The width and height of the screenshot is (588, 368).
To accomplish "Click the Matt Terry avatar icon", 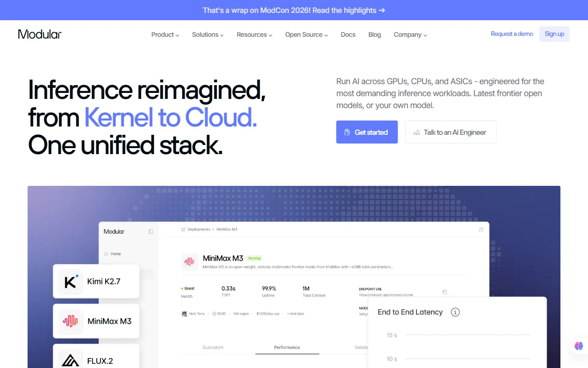I will click(185, 314).
